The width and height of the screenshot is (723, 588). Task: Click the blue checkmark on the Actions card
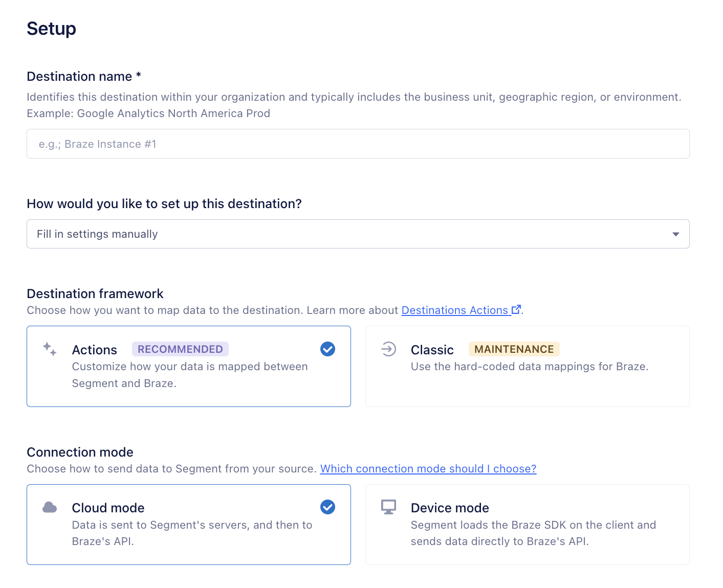click(327, 349)
